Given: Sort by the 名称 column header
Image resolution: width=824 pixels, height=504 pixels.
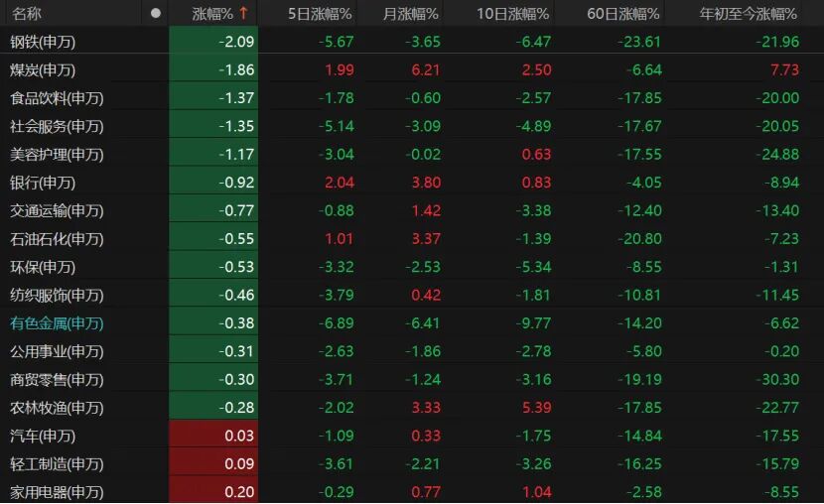Looking at the screenshot, I should pos(26,13).
